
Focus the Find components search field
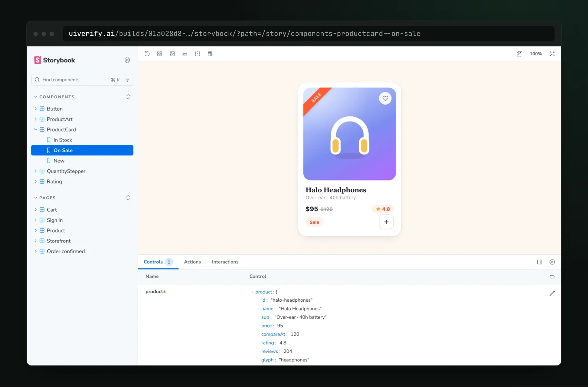[x=82, y=80]
